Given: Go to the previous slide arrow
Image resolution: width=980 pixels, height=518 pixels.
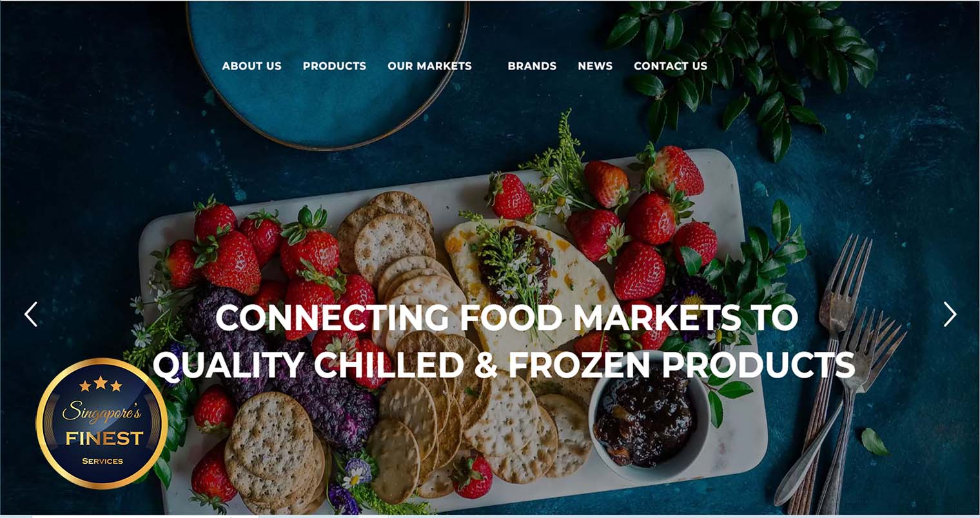Looking at the screenshot, I should tap(31, 314).
